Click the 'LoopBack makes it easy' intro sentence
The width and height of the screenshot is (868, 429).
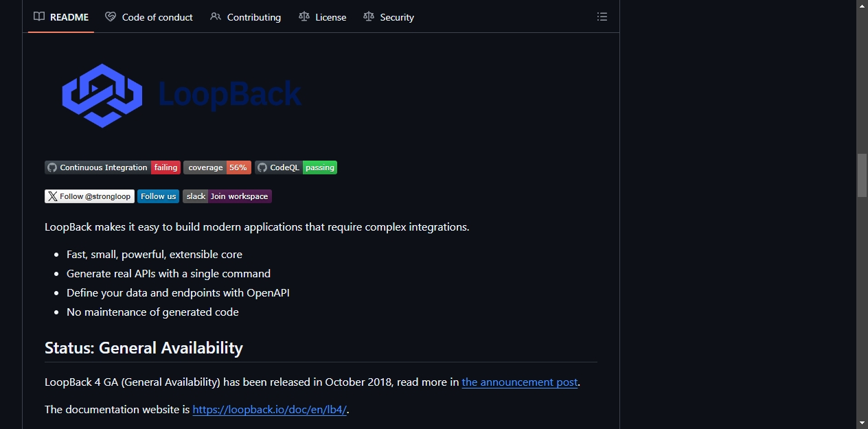click(x=257, y=227)
